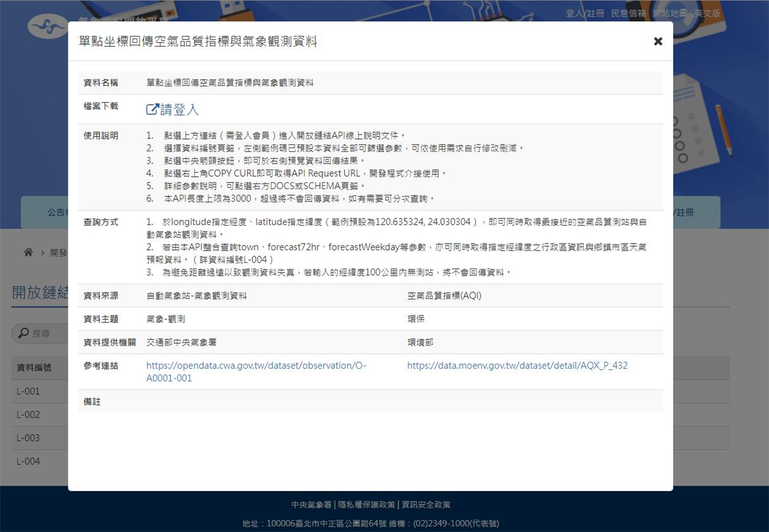Click 民意信箱 in the top navigation
The height and width of the screenshot is (532, 769).
pyautogui.click(x=629, y=13)
